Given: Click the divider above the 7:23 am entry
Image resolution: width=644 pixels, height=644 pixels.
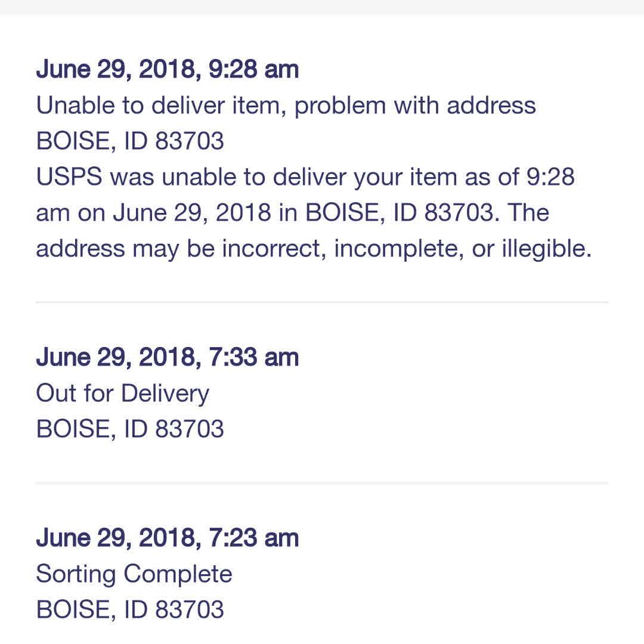Looking at the screenshot, I should point(322,482).
